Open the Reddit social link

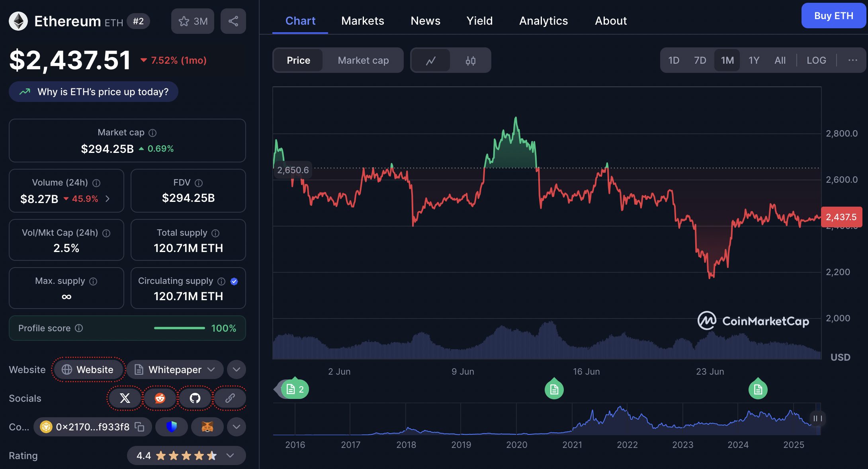[x=160, y=398]
